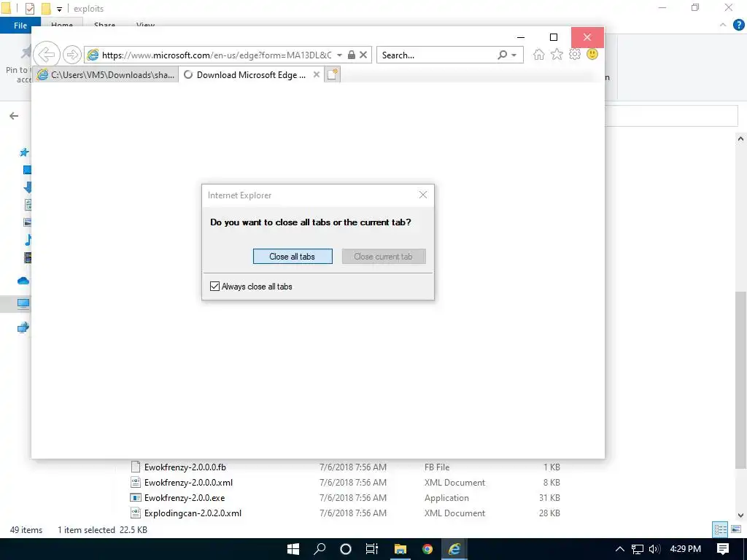Click the IE Search box
Viewport: 747px width, 560px height.
tap(436, 55)
